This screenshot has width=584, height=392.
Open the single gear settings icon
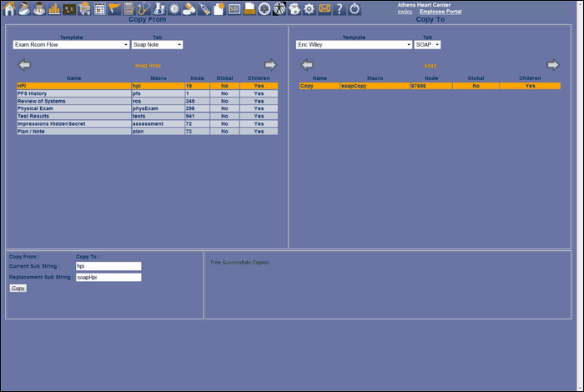[x=310, y=8]
